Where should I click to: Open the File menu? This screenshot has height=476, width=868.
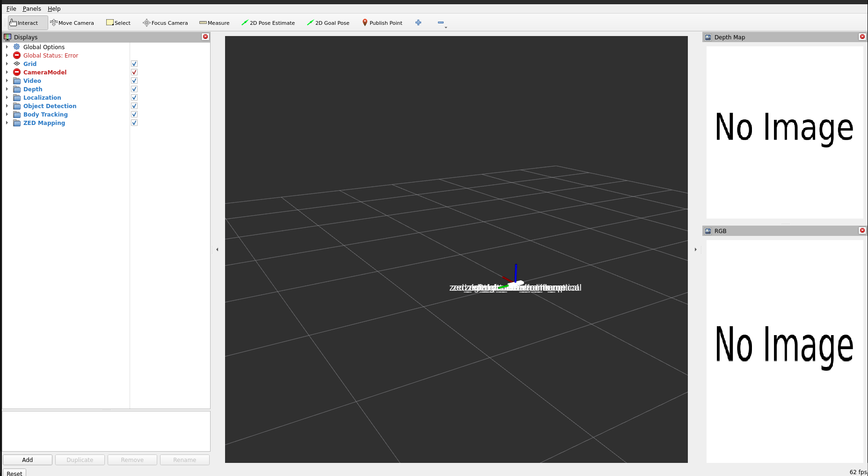pos(11,9)
